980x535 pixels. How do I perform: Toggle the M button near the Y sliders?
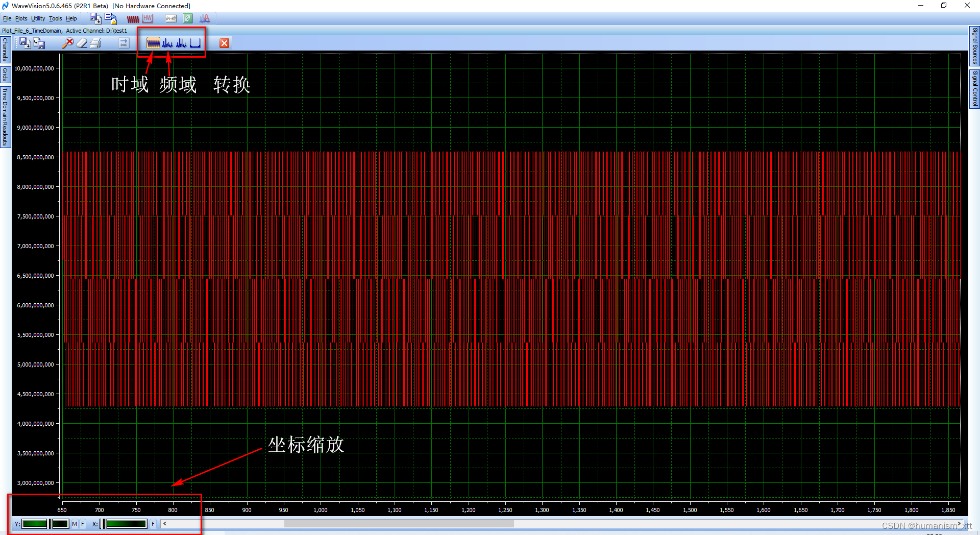(x=75, y=523)
